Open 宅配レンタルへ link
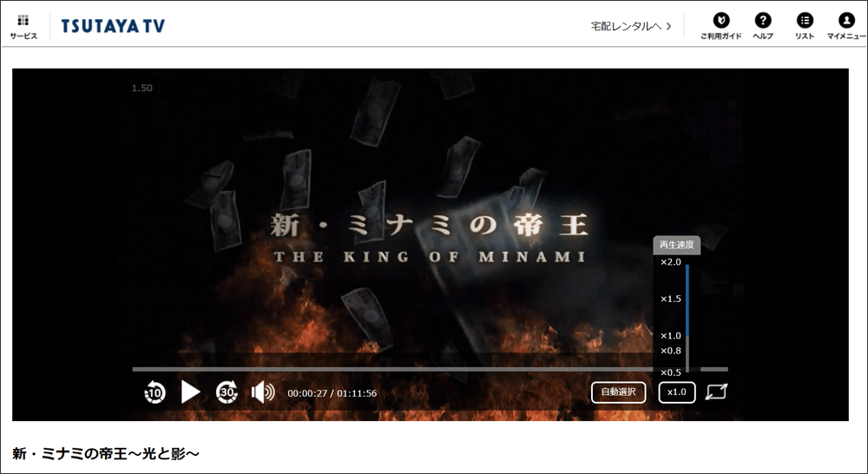 tap(631, 26)
